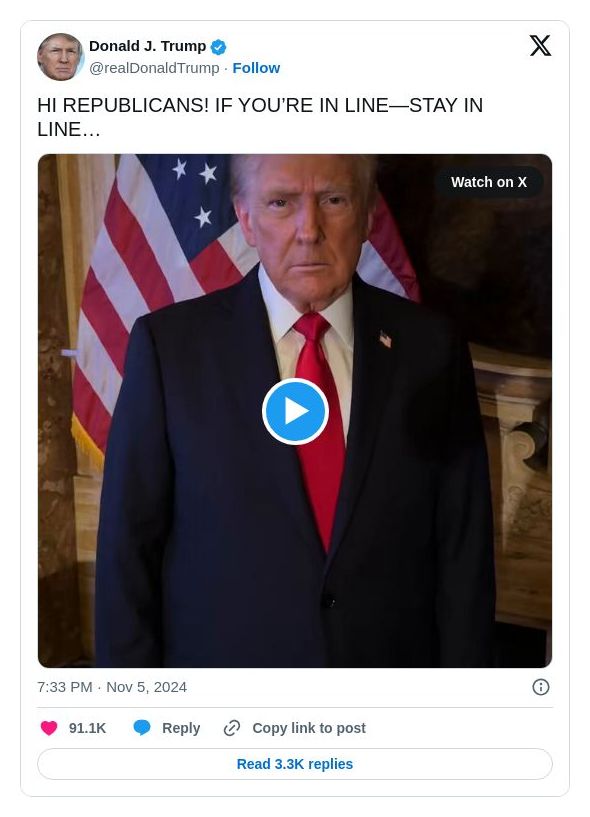
Task: Open the @realDonaldTrump handle link
Action: [x=154, y=68]
